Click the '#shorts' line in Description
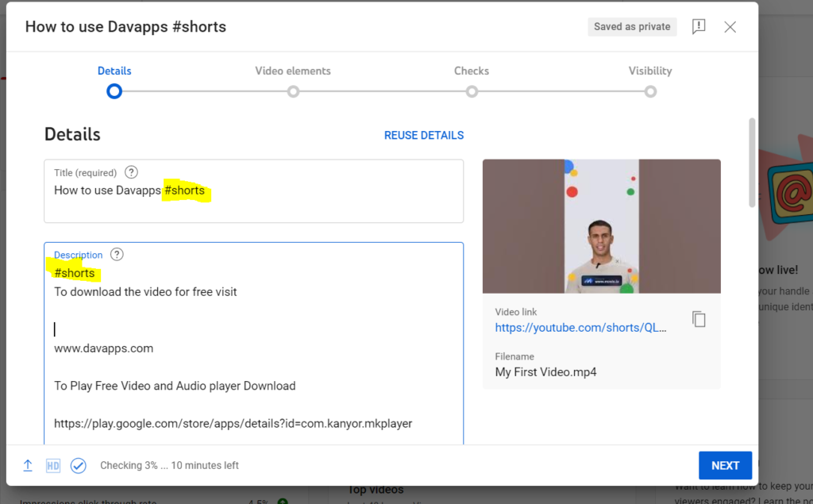The width and height of the screenshot is (813, 504). tap(74, 273)
